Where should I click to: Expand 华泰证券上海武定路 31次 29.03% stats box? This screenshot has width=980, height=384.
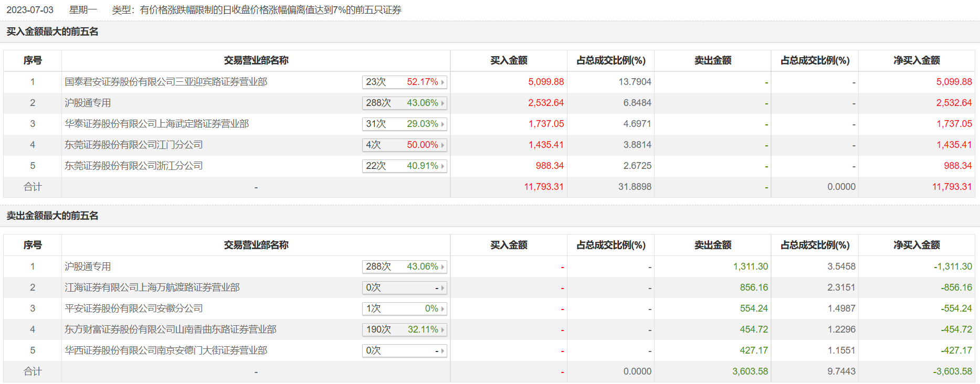404,124
